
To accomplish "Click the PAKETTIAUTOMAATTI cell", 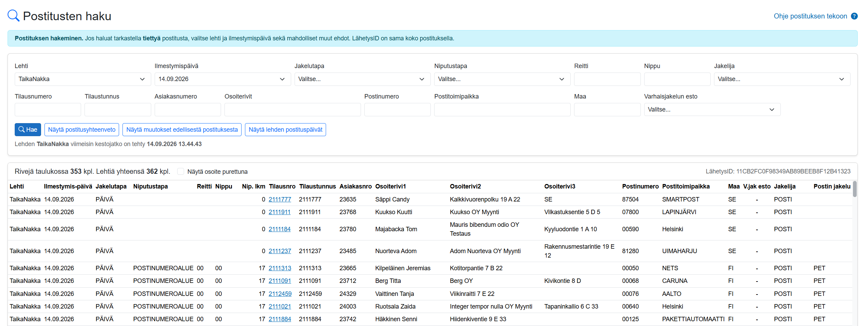I will (693, 319).
